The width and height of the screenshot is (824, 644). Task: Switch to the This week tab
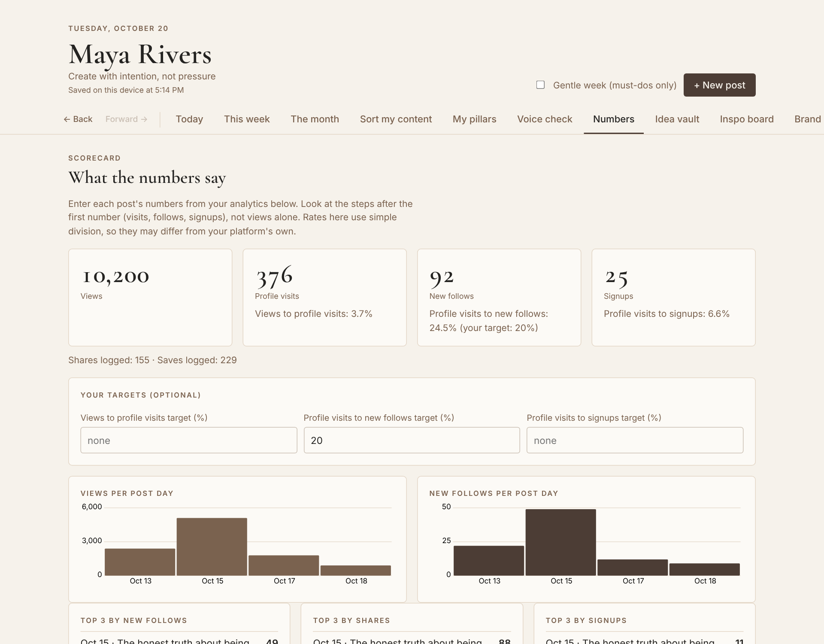[x=247, y=119]
